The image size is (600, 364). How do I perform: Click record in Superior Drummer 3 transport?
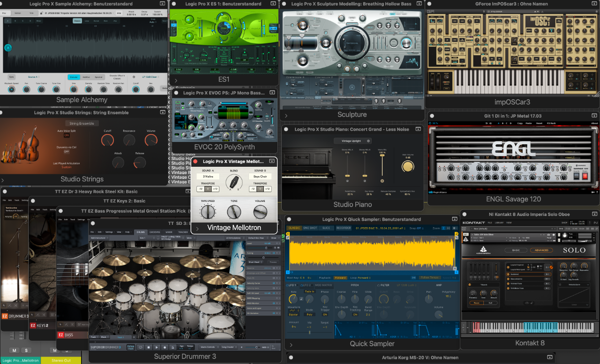coord(165,347)
